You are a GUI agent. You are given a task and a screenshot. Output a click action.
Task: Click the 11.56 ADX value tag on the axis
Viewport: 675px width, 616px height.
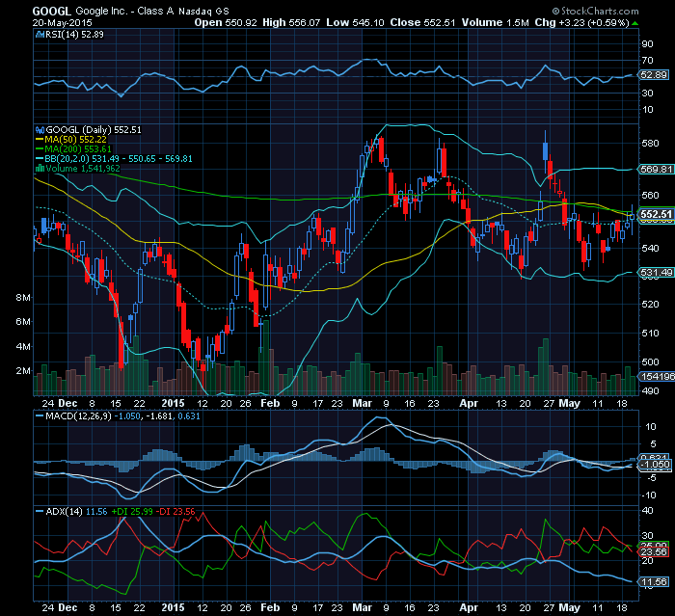point(654,582)
